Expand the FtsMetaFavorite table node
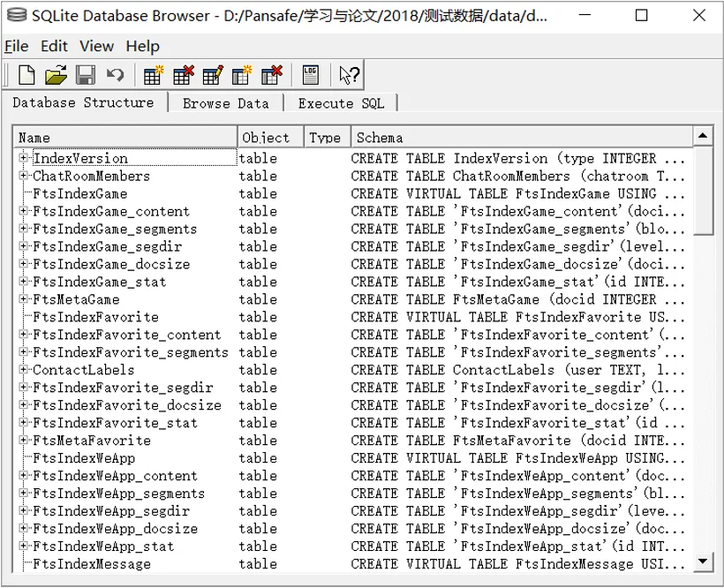 [x=23, y=440]
